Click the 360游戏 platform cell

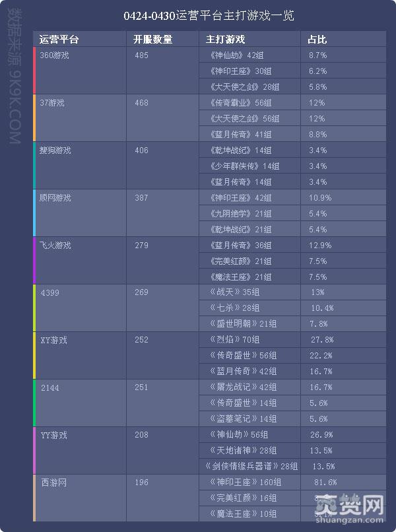(55, 55)
